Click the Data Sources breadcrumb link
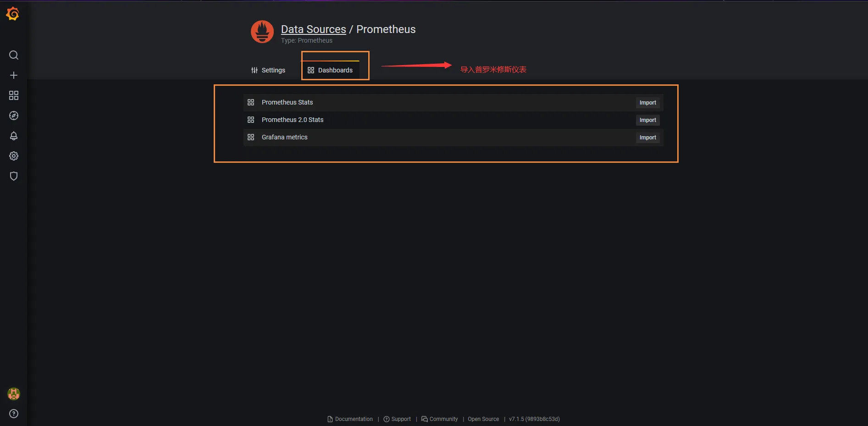The image size is (868, 426). pyautogui.click(x=313, y=29)
